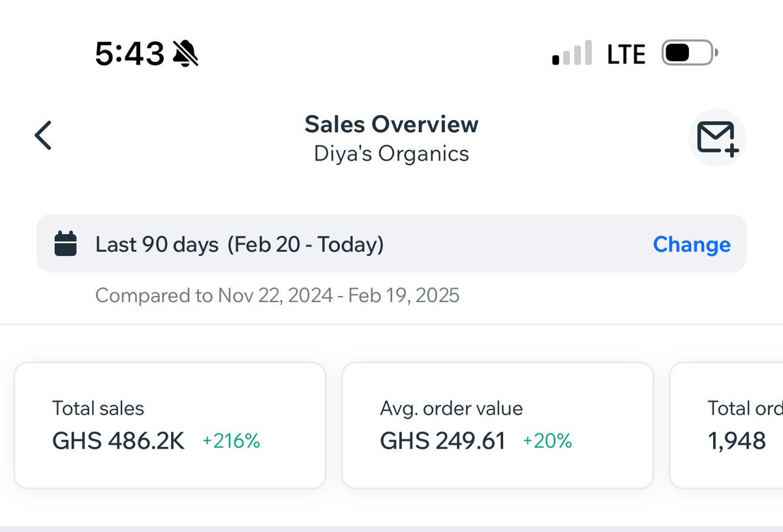
Task: Tap the battery indicator icon
Action: (x=690, y=53)
